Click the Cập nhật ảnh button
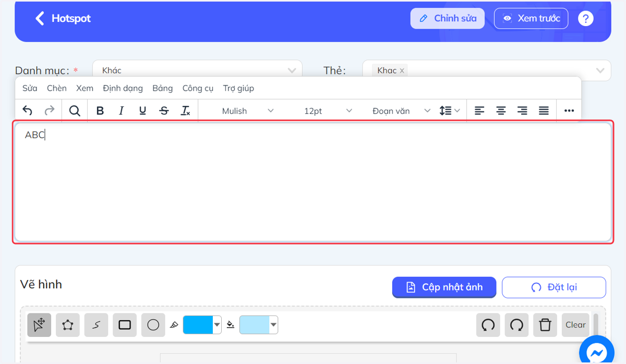 point(444,287)
